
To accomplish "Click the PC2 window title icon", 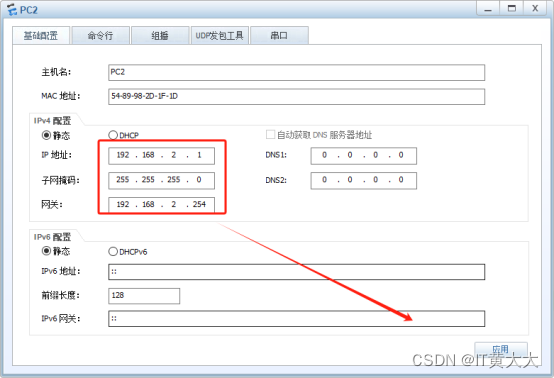I will pyautogui.click(x=12, y=10).
